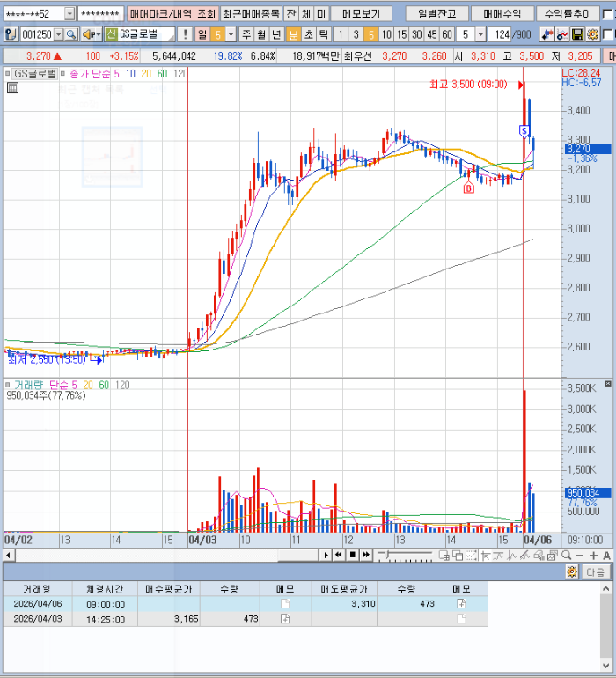This screenshot has height=678, width=616.
Task: Click the key icon beside stock code
Action: click(11, 34)
